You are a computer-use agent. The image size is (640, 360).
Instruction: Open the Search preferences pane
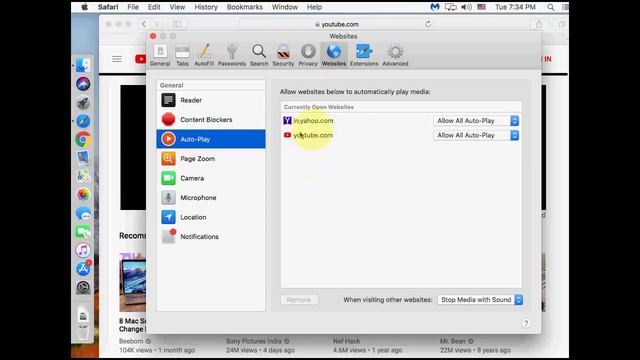(x=259, y=56)
